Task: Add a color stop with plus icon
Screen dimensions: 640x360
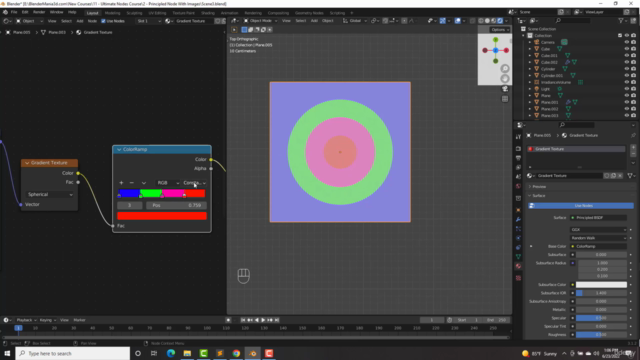Action: [x=121, y=183]
